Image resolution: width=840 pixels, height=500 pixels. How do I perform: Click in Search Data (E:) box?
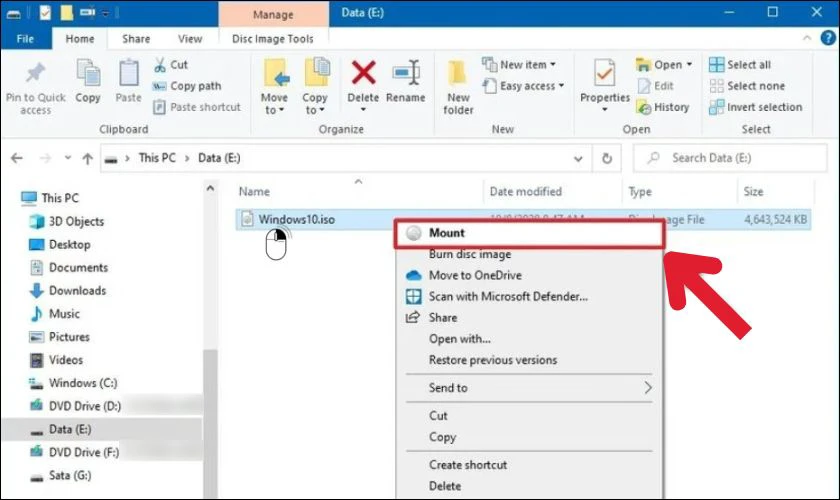[x=730, y=158]
